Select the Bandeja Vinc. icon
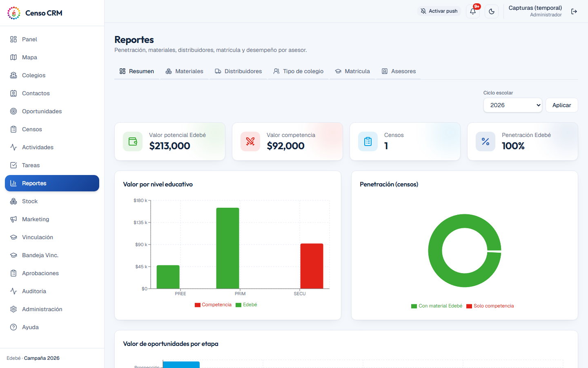Viewport: 588px width, 368px height. tap(13, 255)
